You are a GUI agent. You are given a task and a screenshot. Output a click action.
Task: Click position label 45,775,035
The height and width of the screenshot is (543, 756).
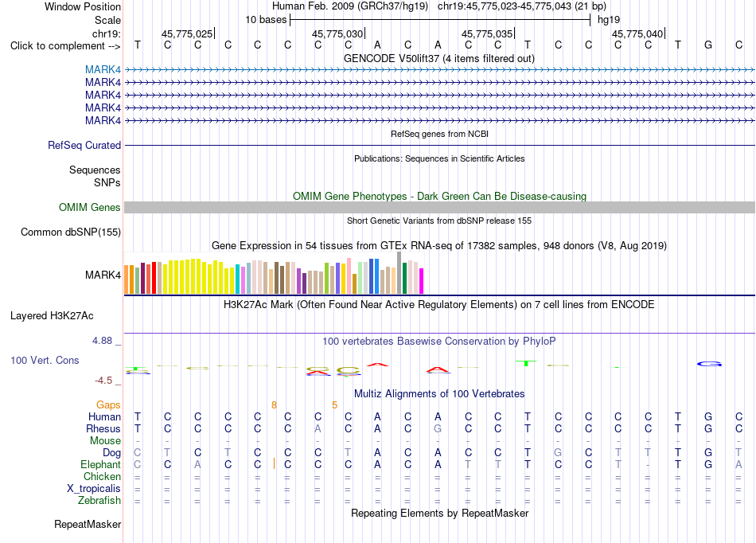pos(487,33)
